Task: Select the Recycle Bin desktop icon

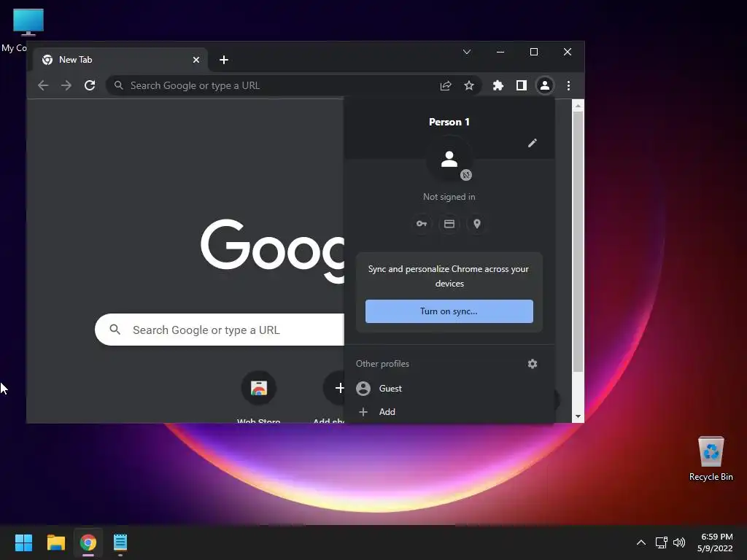Action: (x=711, y=459)
